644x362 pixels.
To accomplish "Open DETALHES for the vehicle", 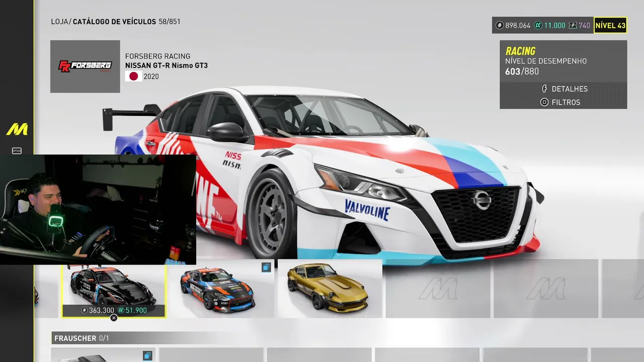I will click(563, 89).
